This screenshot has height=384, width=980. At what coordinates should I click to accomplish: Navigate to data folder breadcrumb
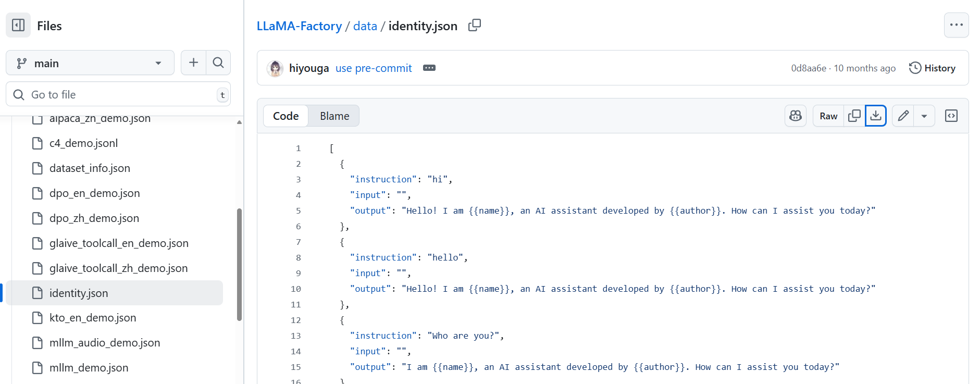tap(365, 26)
